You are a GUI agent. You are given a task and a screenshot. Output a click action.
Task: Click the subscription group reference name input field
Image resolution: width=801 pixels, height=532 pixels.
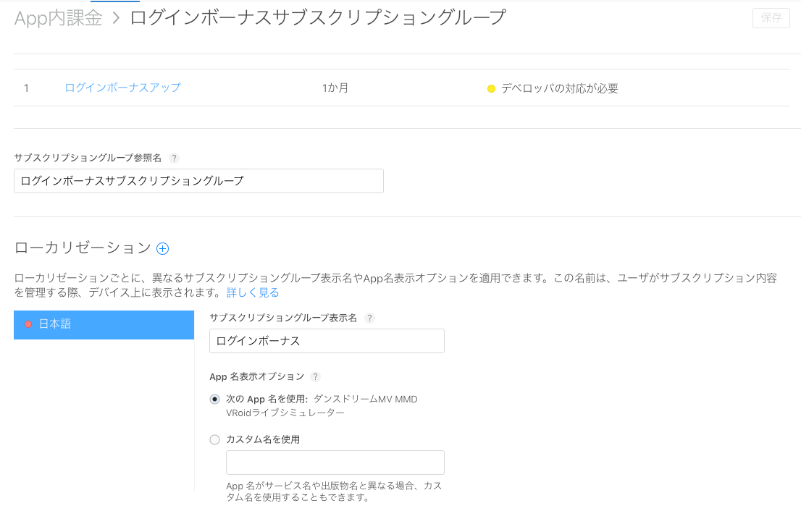pyautogui.click(x=198, y=180)
